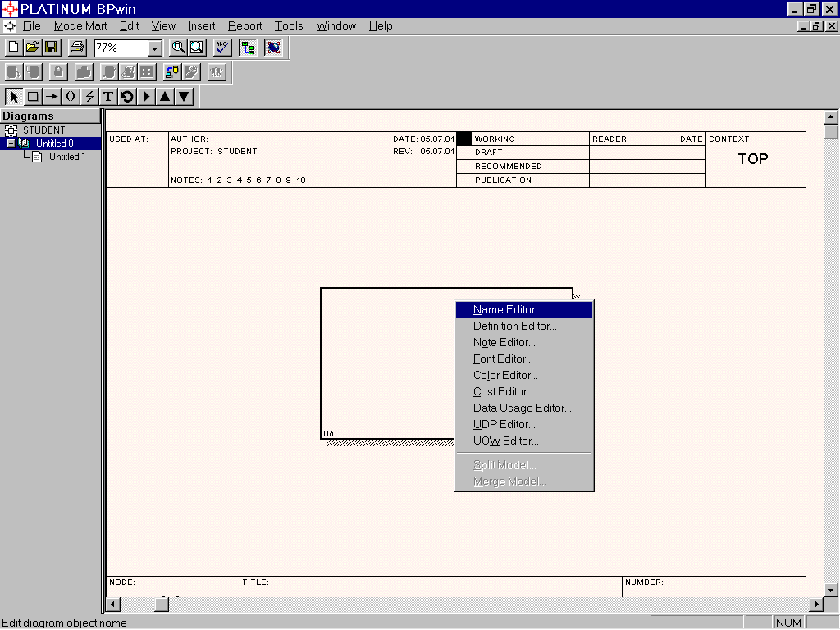Viewport: 840px width, 630px height.
Task: Run the ABC spell check tool
Action: 222,48
